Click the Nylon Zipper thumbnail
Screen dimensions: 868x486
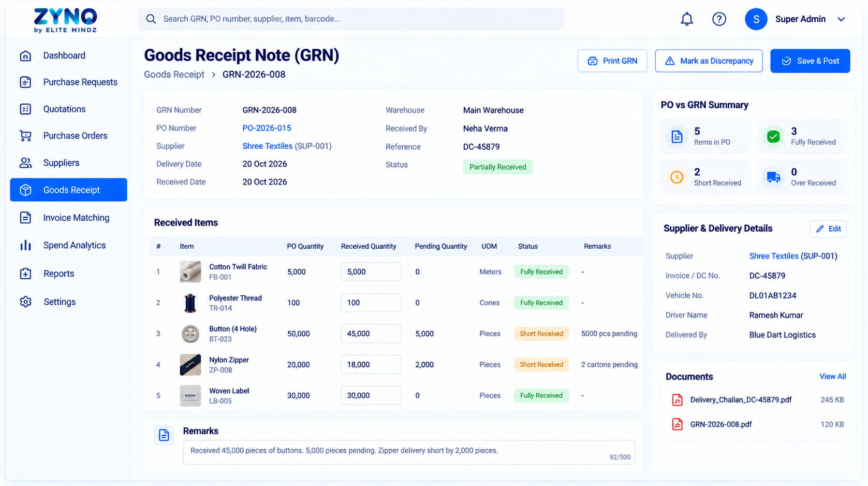[x=190, y=364]
